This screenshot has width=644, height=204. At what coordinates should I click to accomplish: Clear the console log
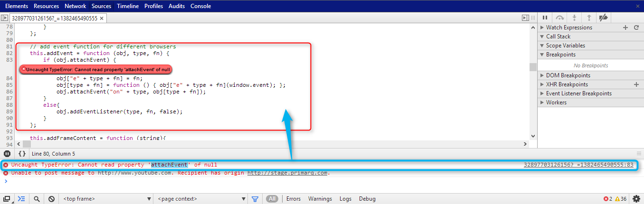tap(51, 199)
